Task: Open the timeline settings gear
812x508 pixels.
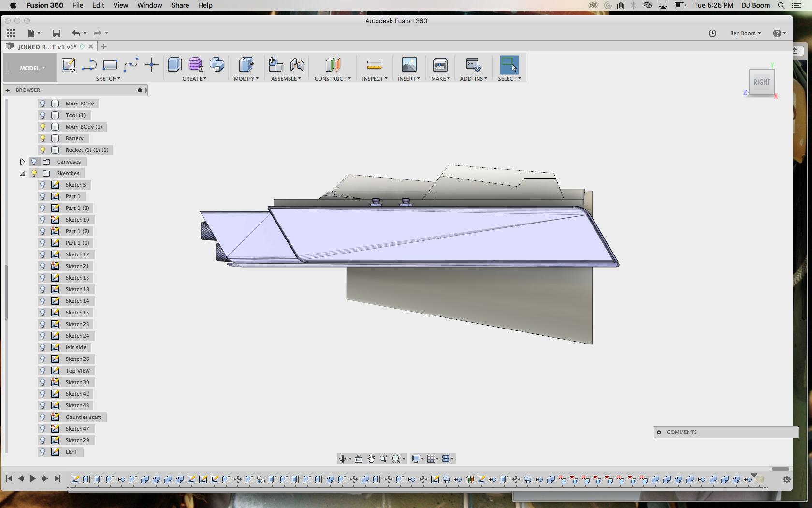Action: tap(787, 479)
